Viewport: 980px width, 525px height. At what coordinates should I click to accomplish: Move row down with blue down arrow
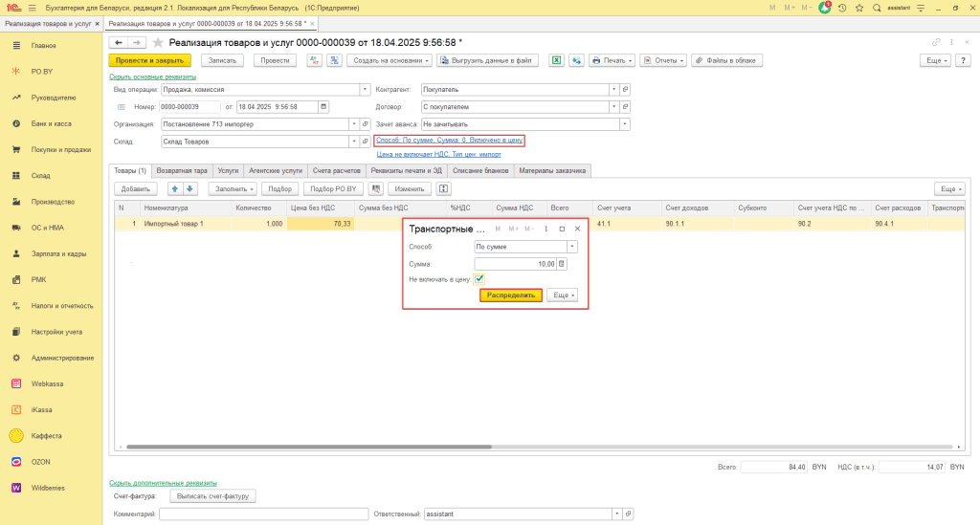pyautogui.click(x=190, y=188)
